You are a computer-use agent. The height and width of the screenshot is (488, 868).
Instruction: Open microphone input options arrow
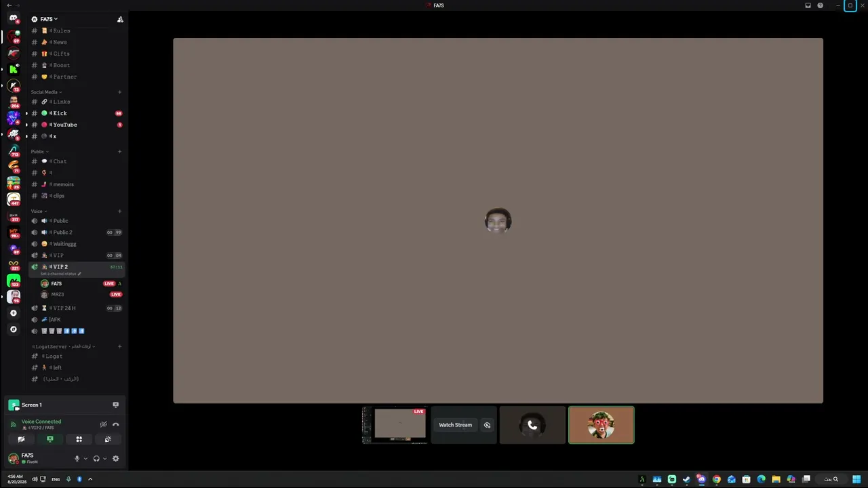(85, 459)
